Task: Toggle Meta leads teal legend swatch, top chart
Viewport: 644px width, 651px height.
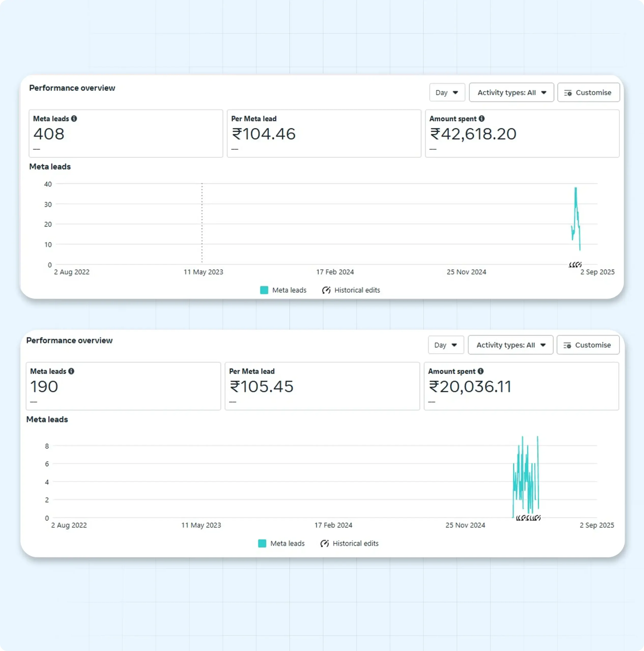Action: click(264, 290)
